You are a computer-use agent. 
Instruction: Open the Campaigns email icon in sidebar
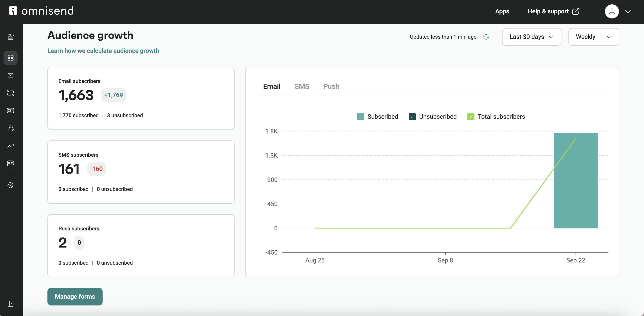point(11,75)
